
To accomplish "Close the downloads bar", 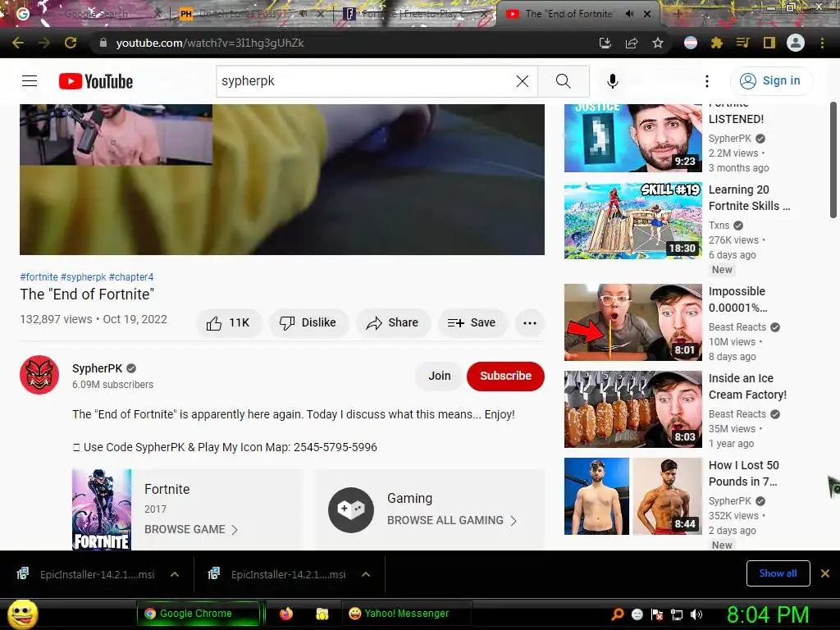I will pyautogui.click(x=825, y=573).
